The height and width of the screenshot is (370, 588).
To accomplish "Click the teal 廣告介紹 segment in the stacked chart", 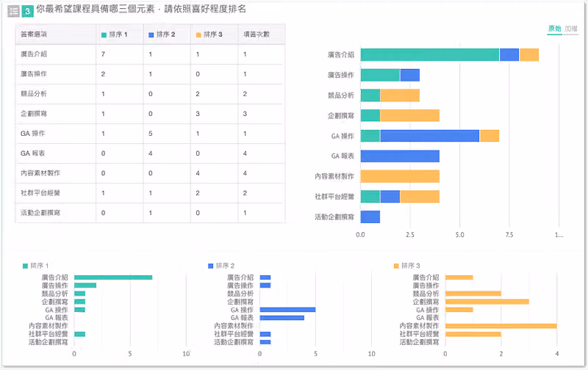I will pyautogui.click(x=430, y=54).
